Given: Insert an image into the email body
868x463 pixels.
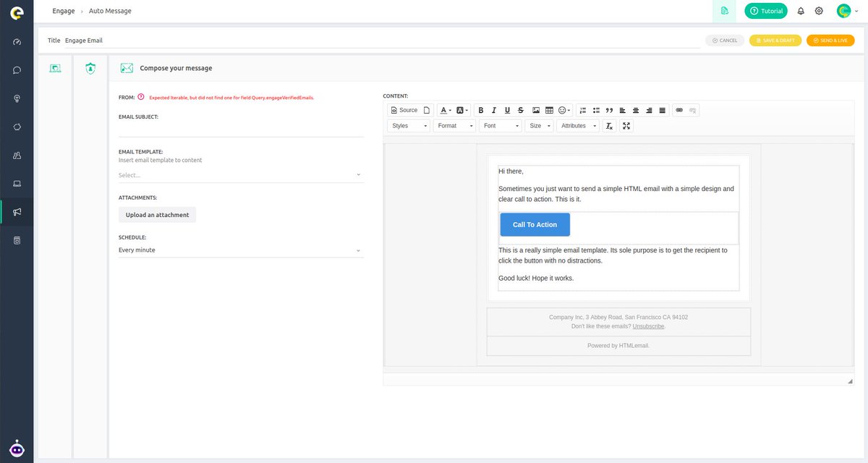Looking at the screenshot, I should pyautogui.click(x=535, y=110).
